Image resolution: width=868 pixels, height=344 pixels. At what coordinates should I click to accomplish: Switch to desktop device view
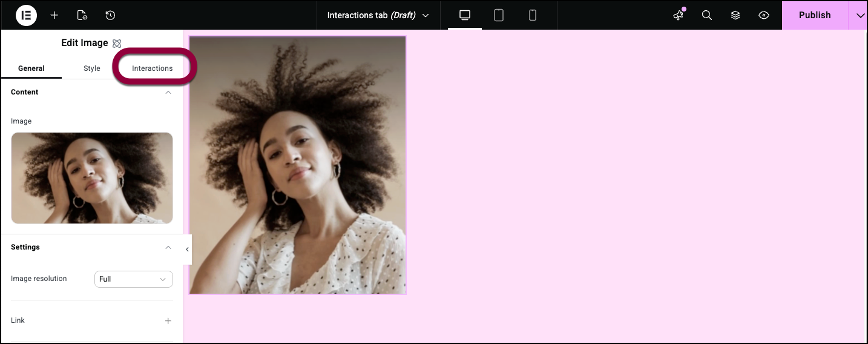click(465, 15)
